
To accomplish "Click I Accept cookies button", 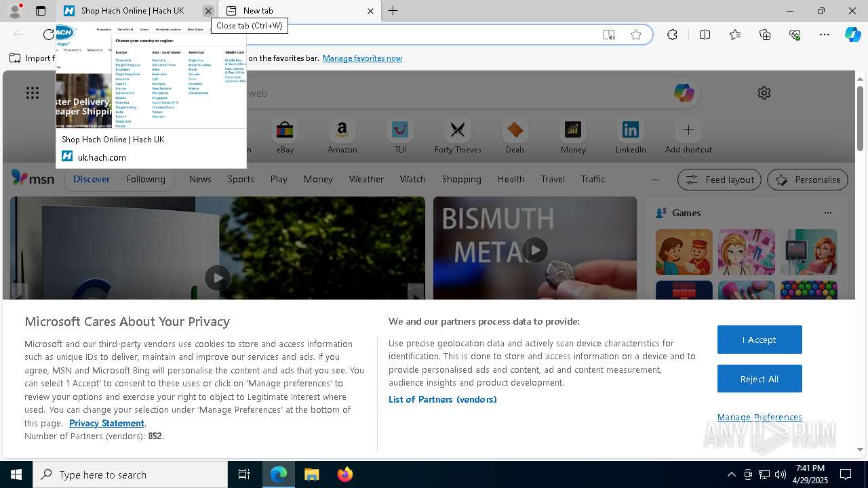I will click(x=759, y=340).
